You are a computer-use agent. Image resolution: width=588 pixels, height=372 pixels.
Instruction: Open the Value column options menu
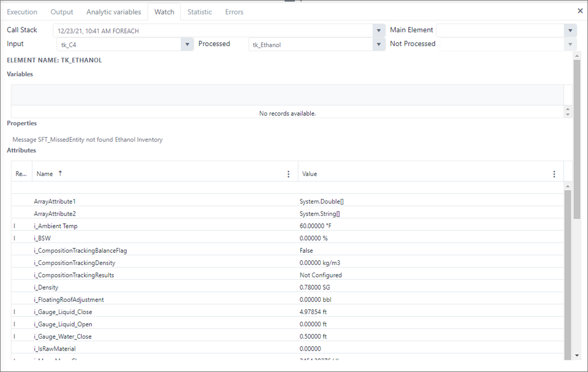(x=554, y=174)
